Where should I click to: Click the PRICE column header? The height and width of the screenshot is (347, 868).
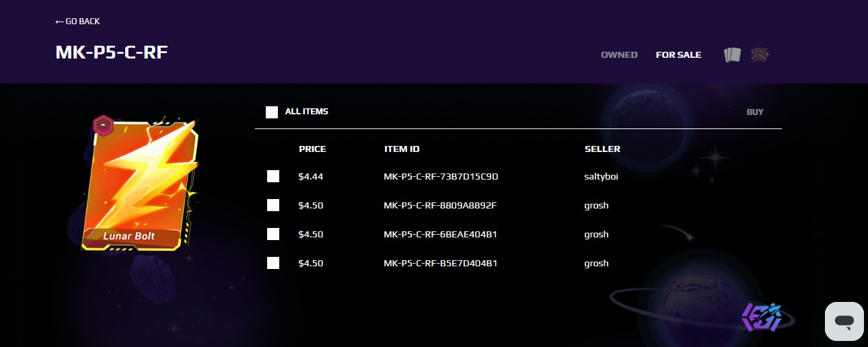312,149
